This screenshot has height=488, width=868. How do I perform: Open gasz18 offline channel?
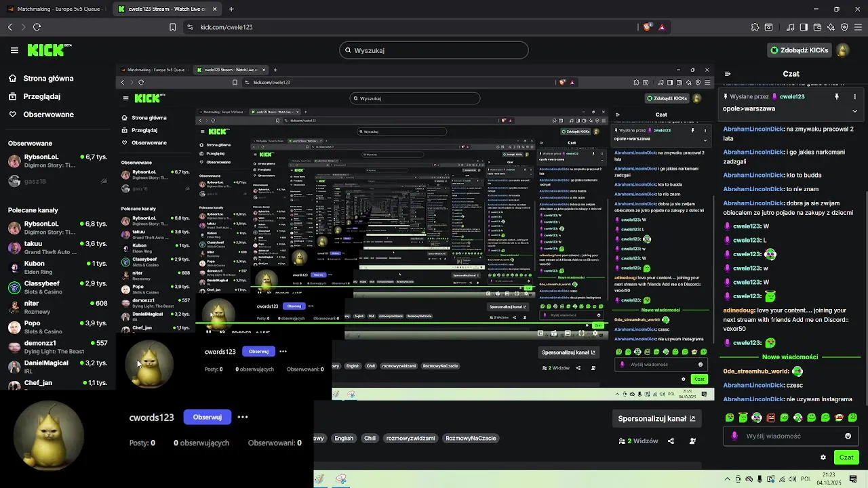[58, 181]
